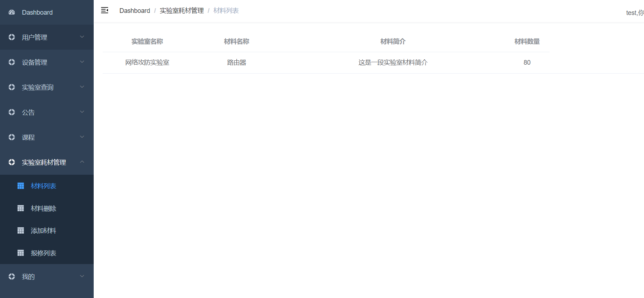Viewport: 644px width, 298px height.
Task: Click the 我的 sidebar label
Action: click(28, 277)
